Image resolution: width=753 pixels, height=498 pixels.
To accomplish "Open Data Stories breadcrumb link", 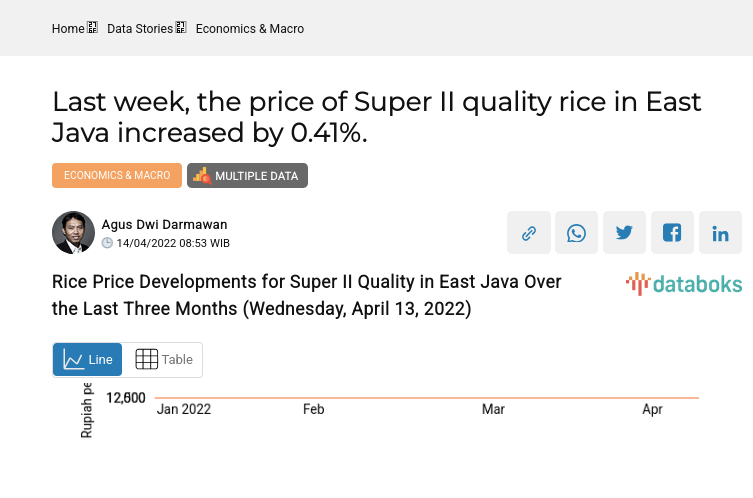I will click(x=139, y=29).
